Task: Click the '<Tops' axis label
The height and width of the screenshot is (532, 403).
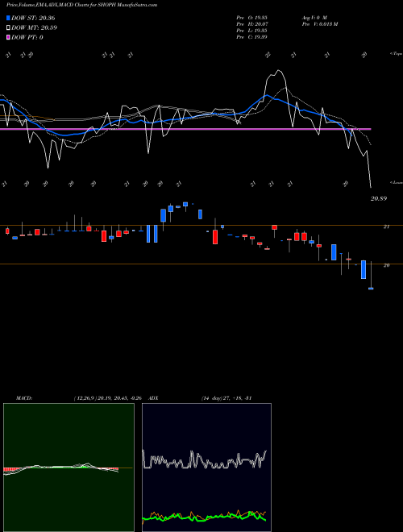Action: click(x=396, y=54)
